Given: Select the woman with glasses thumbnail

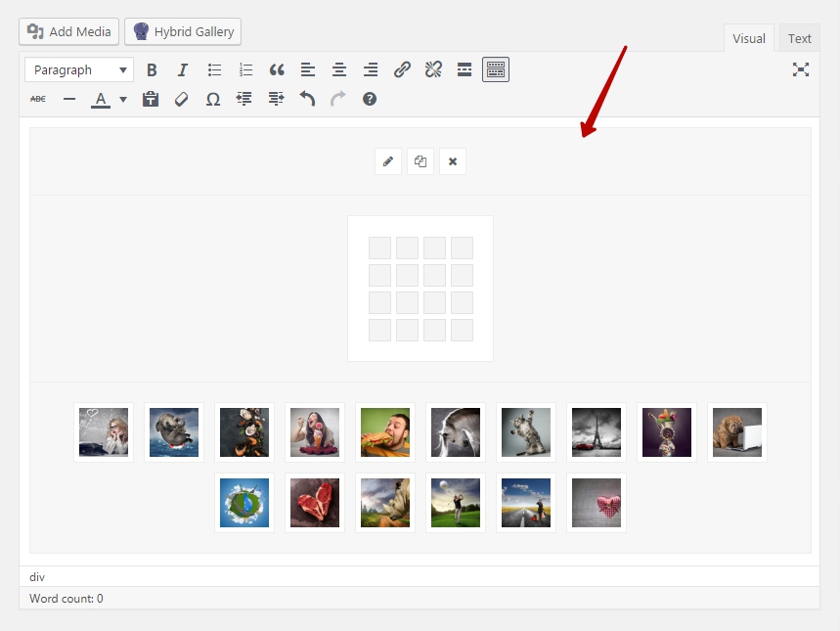Looking at the screenshot, I should pos(104,432).
